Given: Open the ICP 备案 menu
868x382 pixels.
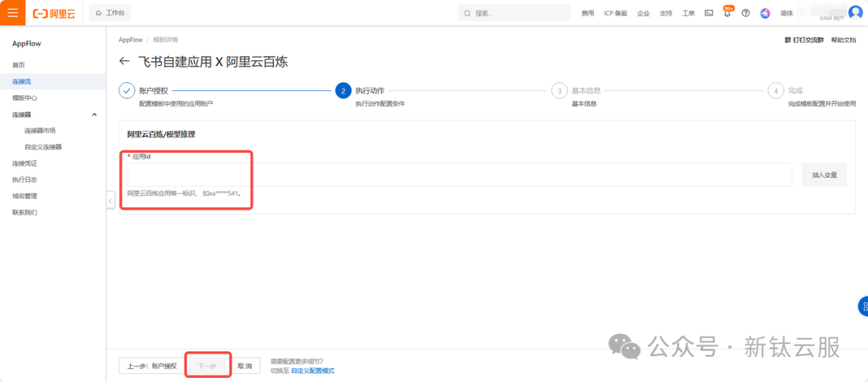Looking at the screenshot, I should click(616, 14).
